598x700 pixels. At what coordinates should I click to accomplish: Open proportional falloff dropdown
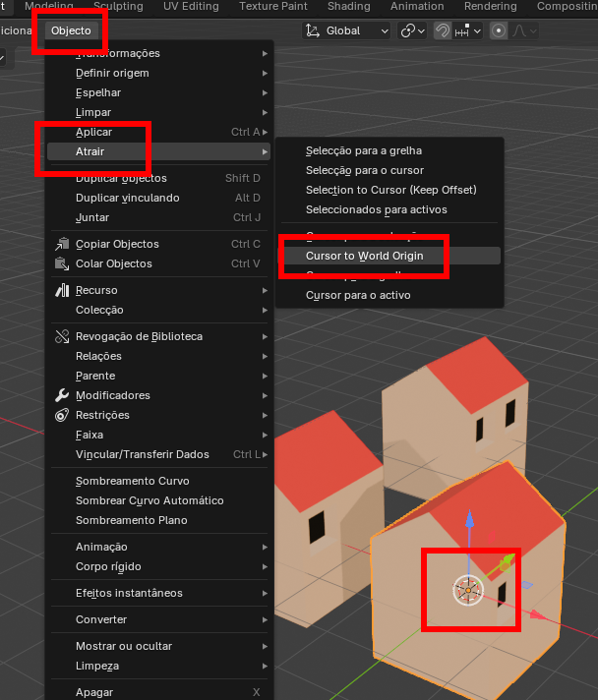click(524, 30)
